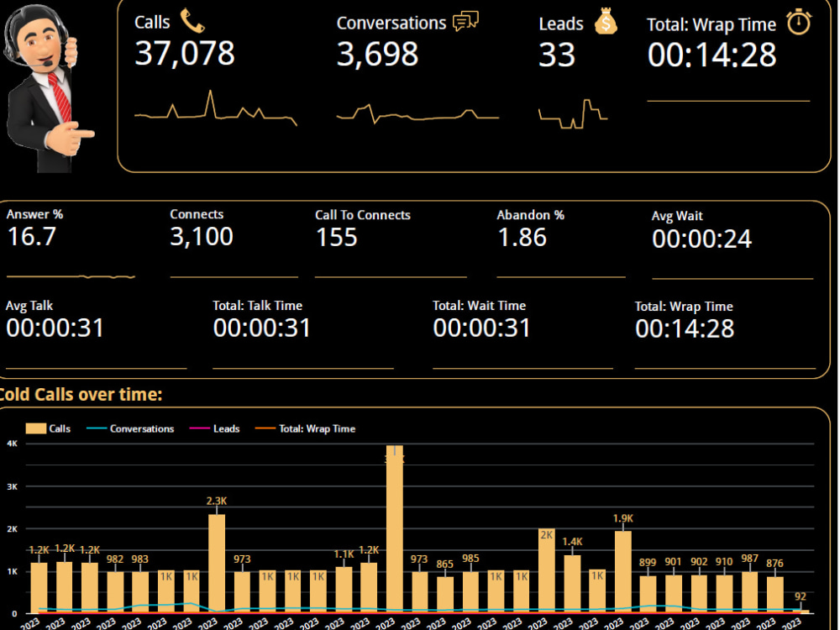Click the 0 y-axis label
The height and width of the screenshot is (630, 840).
click(x=14, y=614)
